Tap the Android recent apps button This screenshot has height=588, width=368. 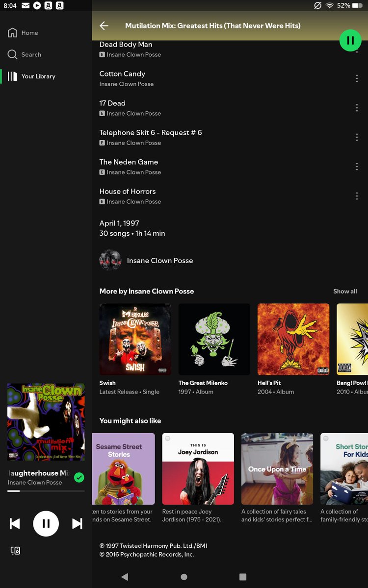click(x=243, y=577)
